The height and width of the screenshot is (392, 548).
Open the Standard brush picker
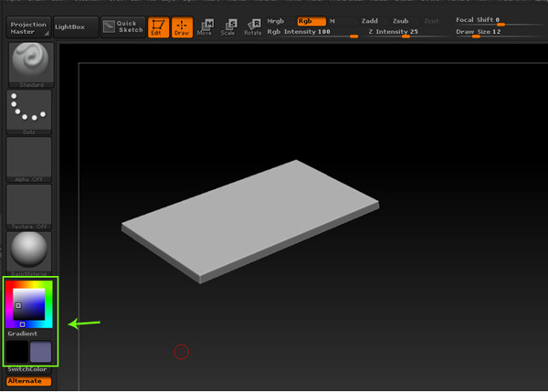(29, 64)
